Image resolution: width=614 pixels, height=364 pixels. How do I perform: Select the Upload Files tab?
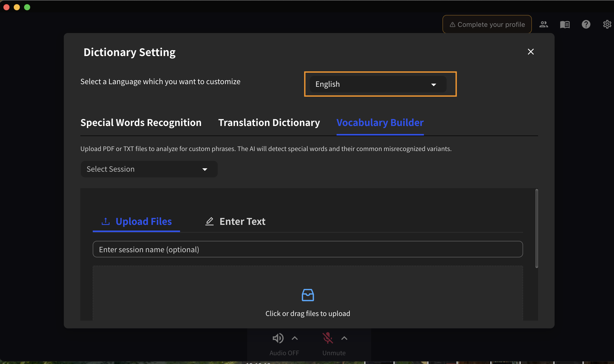(x=136, y=221)
